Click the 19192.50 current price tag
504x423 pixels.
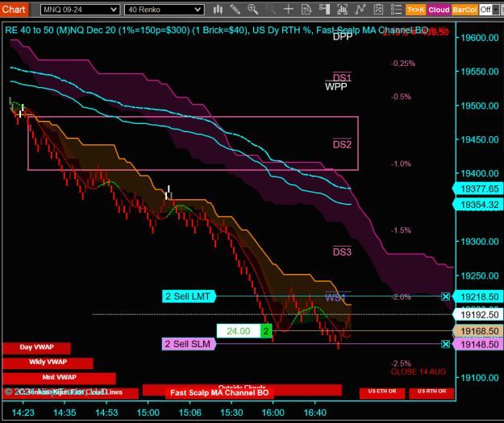click(x=478, y=315)
